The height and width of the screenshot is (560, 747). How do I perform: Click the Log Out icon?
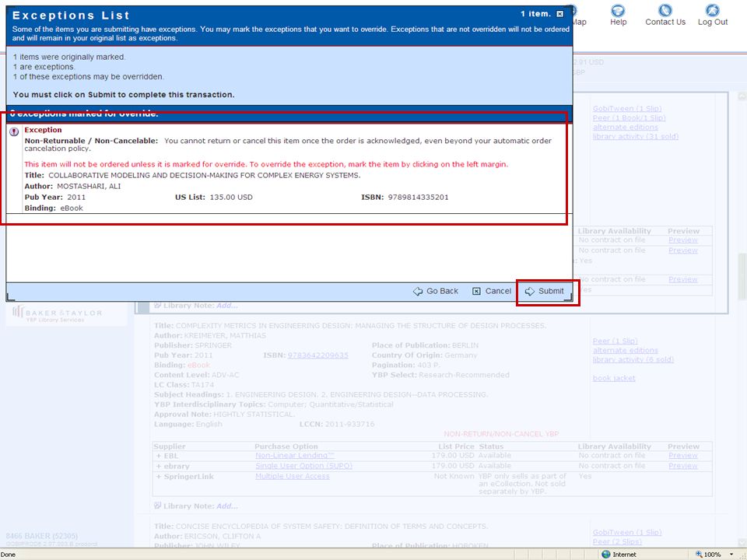tap(713, 16)
